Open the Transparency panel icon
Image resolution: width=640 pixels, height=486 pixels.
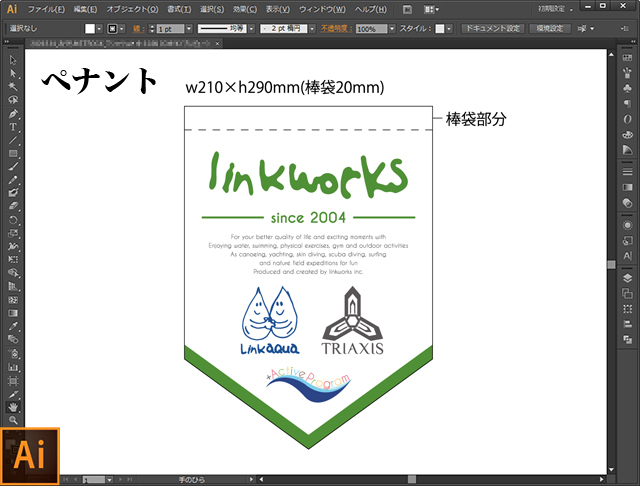627,202
